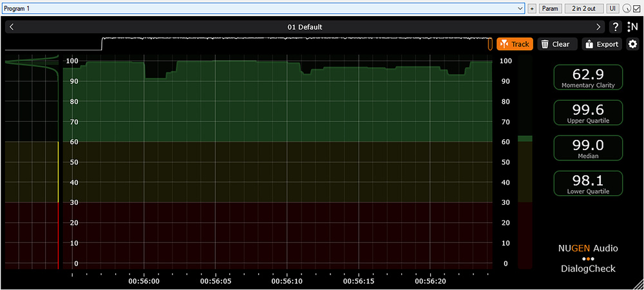Image resolution: width=644 pixels, height=290 pixels.
Task: Go to previous preset with left arrow
Action: [12, 27]
